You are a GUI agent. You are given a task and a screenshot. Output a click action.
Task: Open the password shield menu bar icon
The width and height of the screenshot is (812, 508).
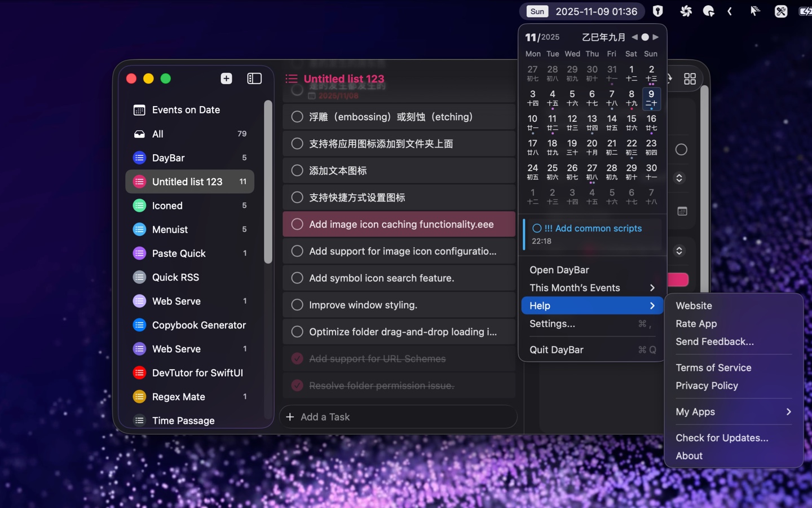(x=657, y=11)
